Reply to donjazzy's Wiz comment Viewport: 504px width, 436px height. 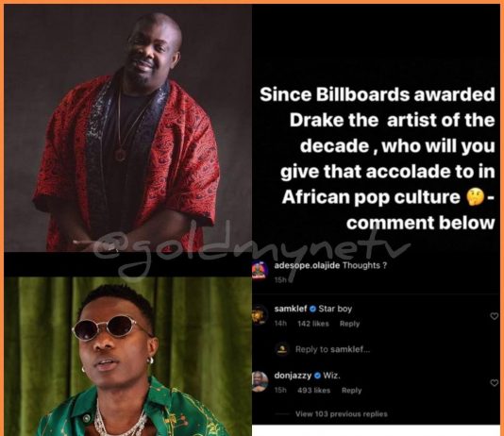351,391
